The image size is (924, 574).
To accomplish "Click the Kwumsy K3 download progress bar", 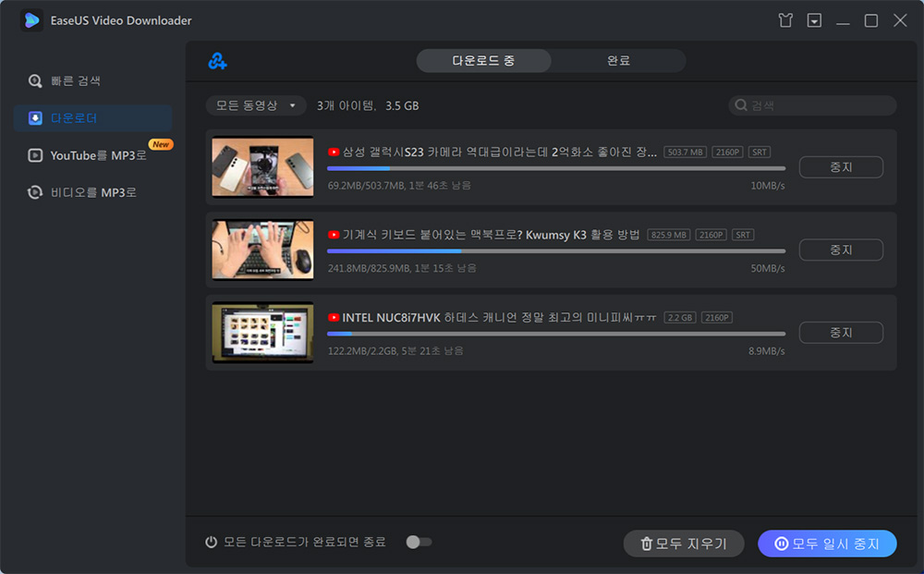I will click(556, 251).
